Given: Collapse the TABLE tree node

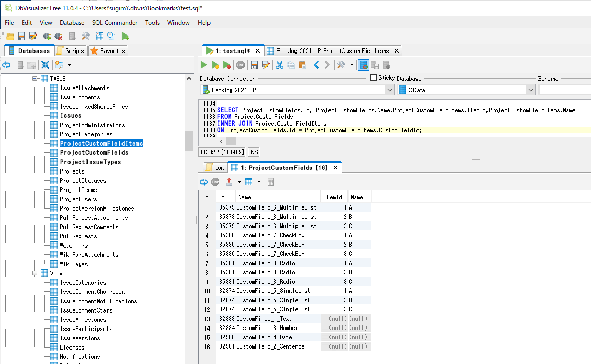Looking at the screenshot, I should tap(36, 79).
